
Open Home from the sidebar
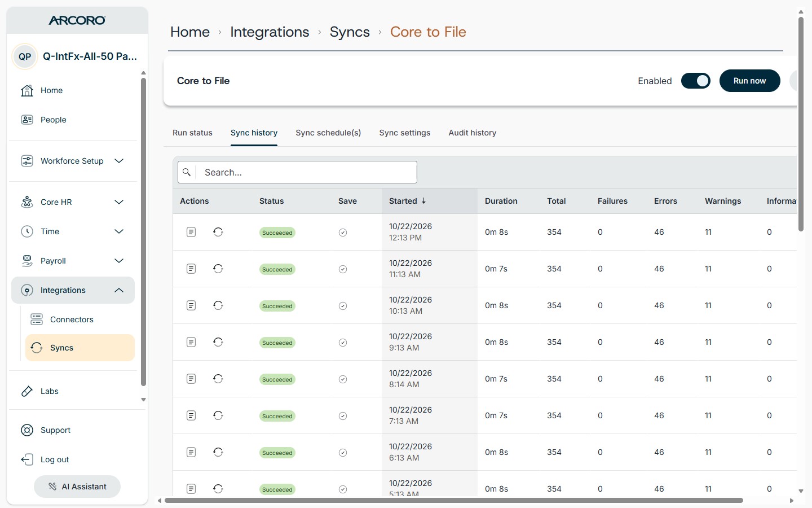pyautogui.click(x=73, y=90)
